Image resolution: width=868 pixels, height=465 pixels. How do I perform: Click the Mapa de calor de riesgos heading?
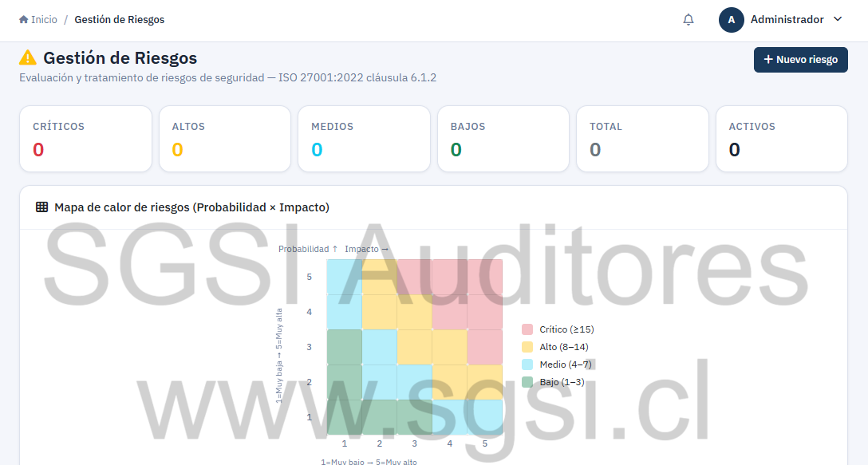point(191,207)
